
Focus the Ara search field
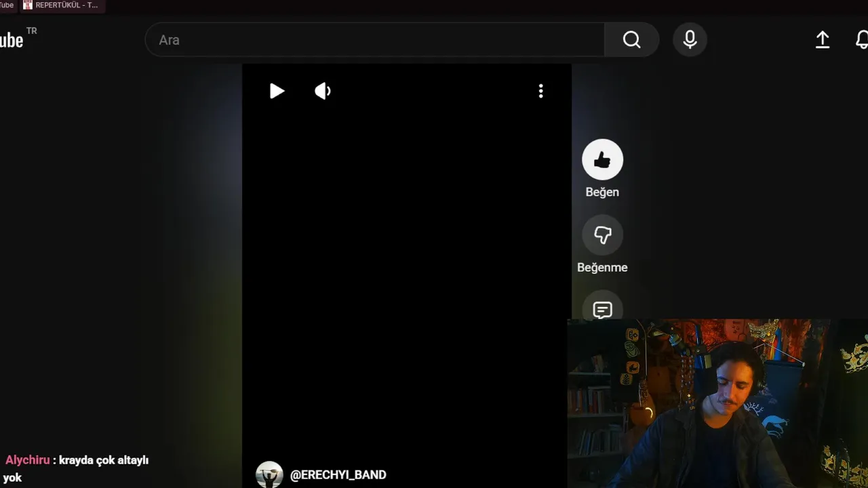375,40
